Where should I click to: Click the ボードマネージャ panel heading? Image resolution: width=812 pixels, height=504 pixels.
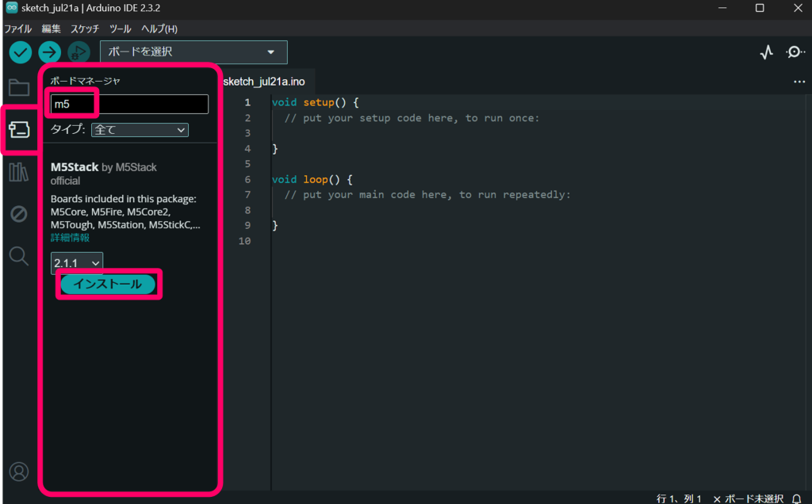(x=85, y=81)
